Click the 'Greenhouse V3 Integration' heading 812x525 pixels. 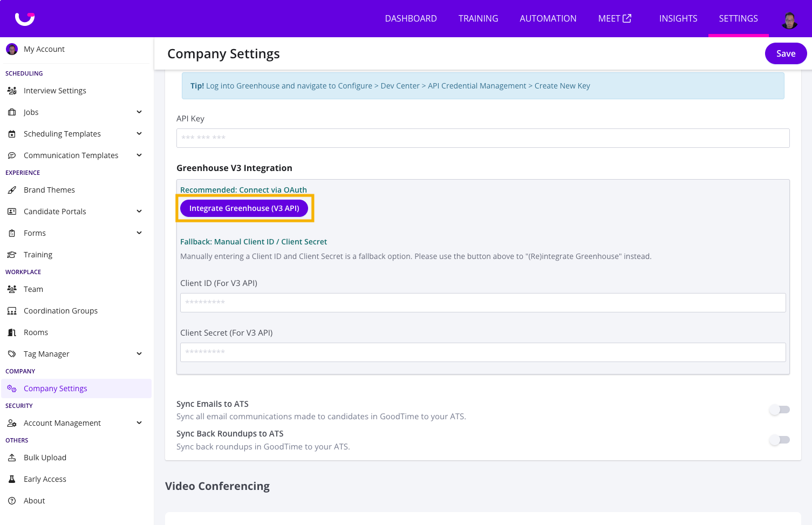pyautogui.click(x=234, y=168)
